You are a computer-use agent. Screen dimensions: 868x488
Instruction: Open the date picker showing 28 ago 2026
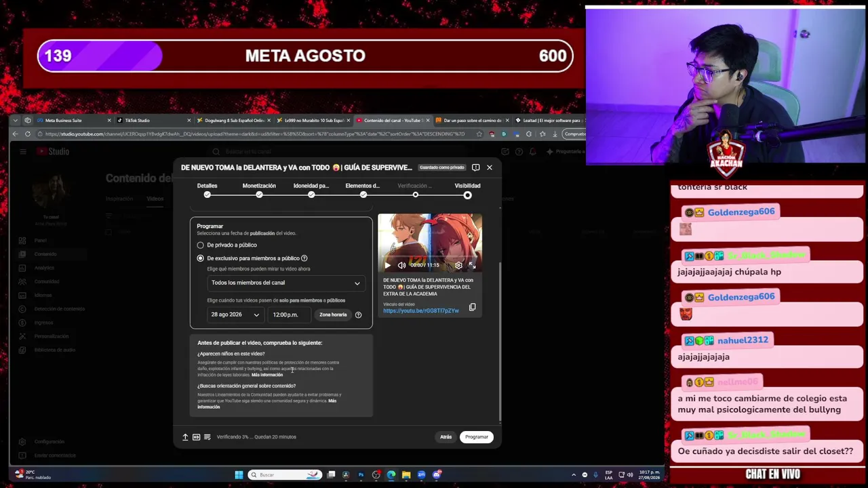pyautogui.click(x=235, y=314)
